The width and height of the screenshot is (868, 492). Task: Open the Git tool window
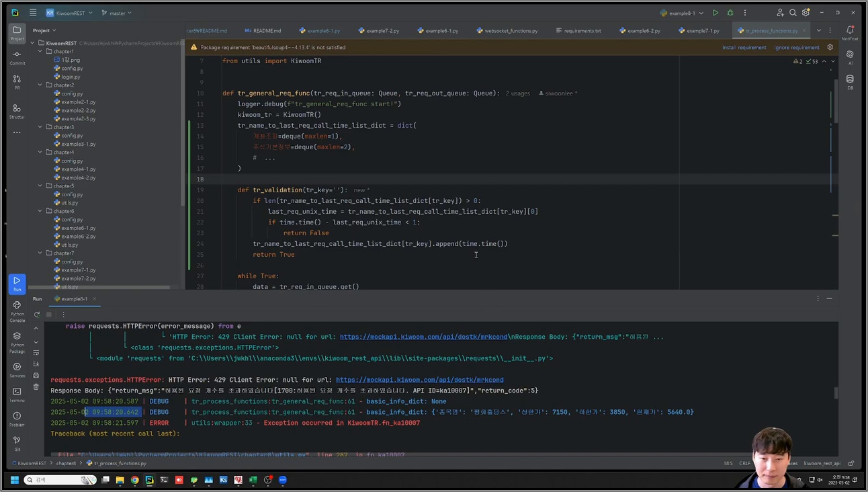coord(17,443)
